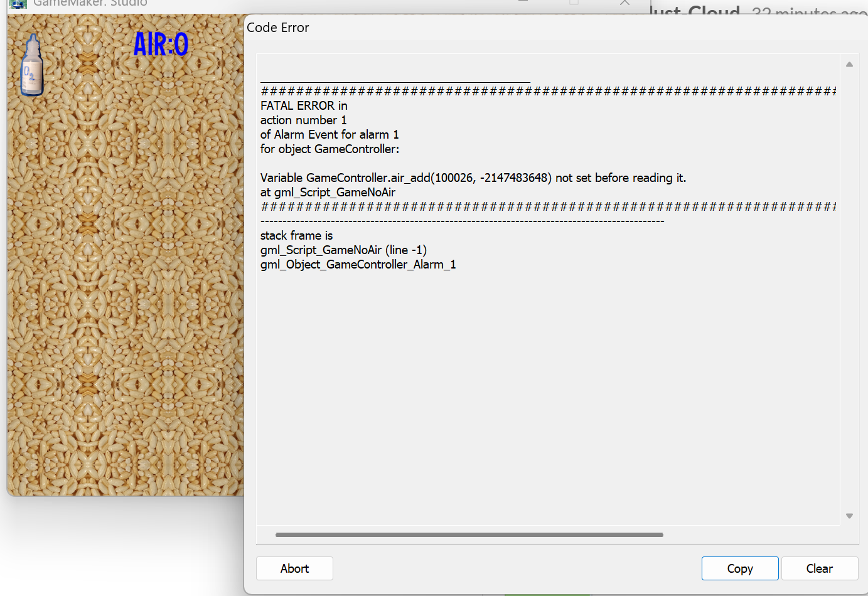Screen dimensions: 868x596
Task: Minimize the GameMaker: Studio game window
Action: [523, 3]
